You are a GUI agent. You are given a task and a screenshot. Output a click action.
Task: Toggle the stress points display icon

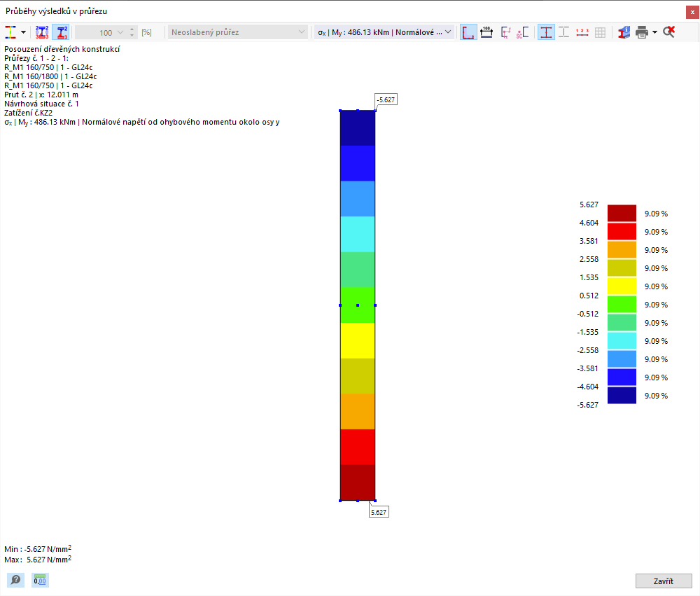(x=546, y=32)
